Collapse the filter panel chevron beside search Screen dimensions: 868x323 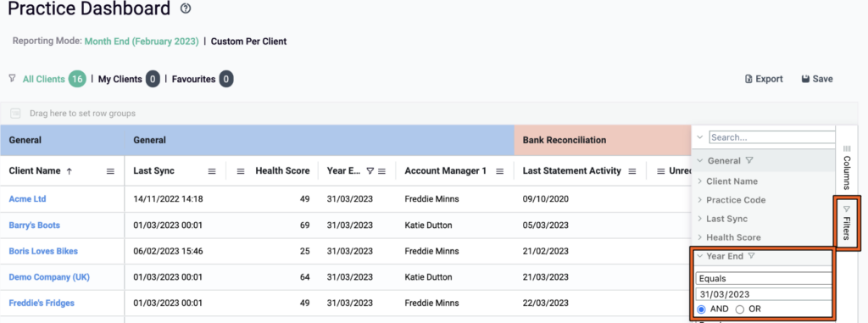tap(699, 136)
